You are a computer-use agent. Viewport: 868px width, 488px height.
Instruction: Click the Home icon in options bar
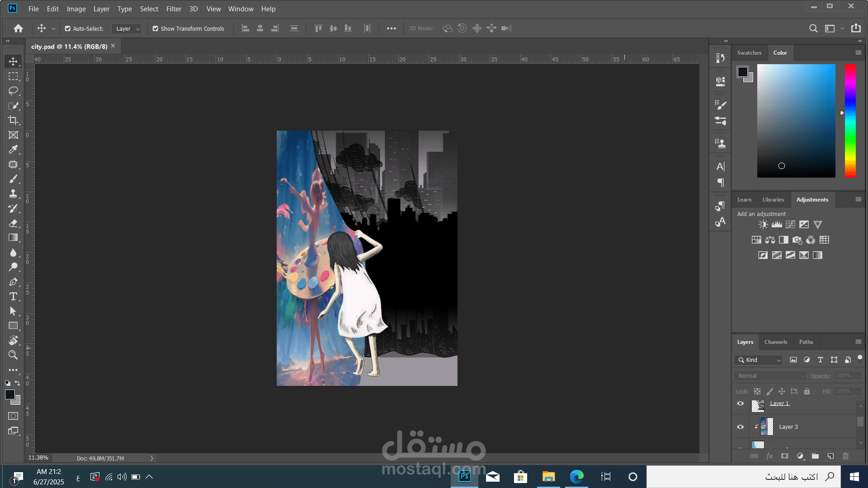[x=18, y=28]
